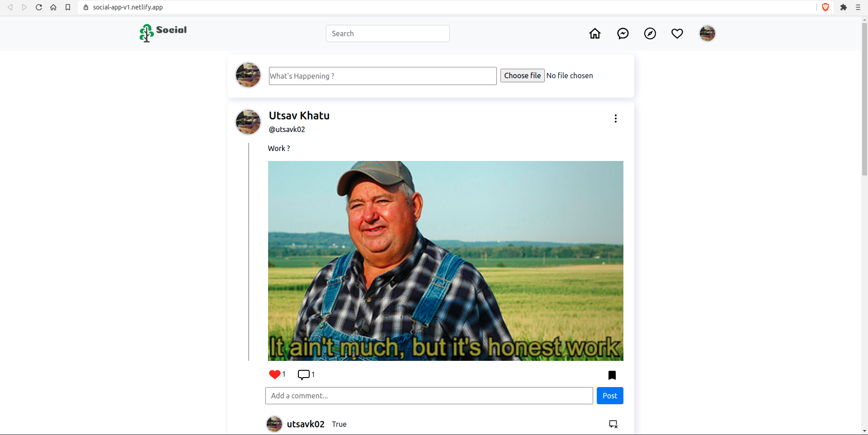Click the @utsavk02 handle
Image resolution: width=868 pixels, height=435 pixels.
(287, 129)
